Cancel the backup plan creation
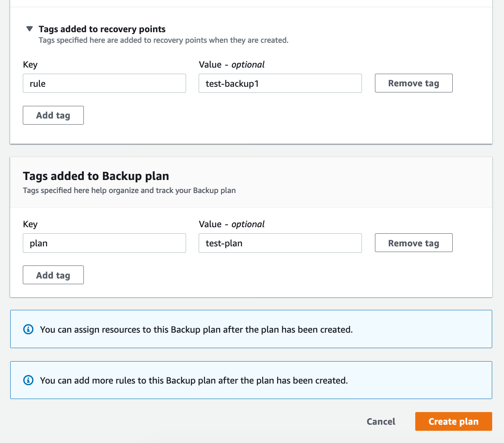 [381, 421]
